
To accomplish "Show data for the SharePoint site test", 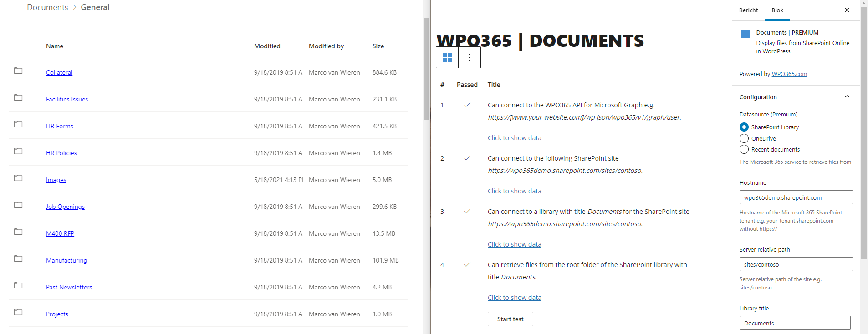I will click(515, 191).
